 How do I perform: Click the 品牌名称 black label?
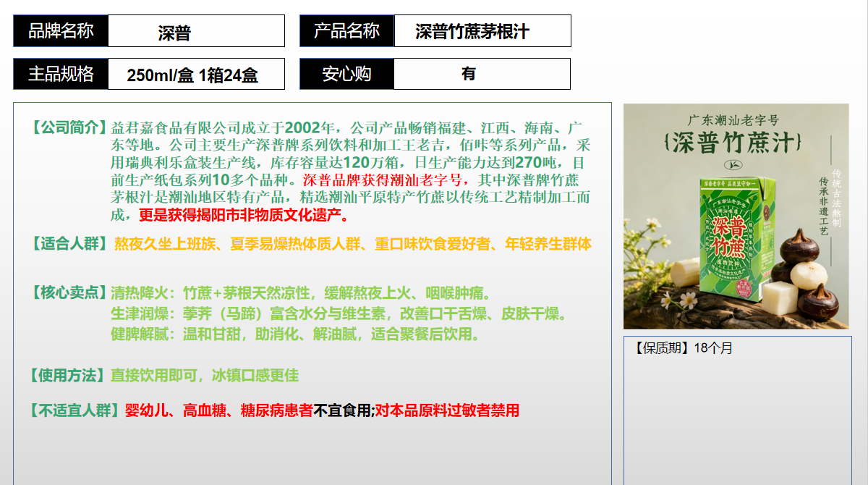click(x=60, y=30)
